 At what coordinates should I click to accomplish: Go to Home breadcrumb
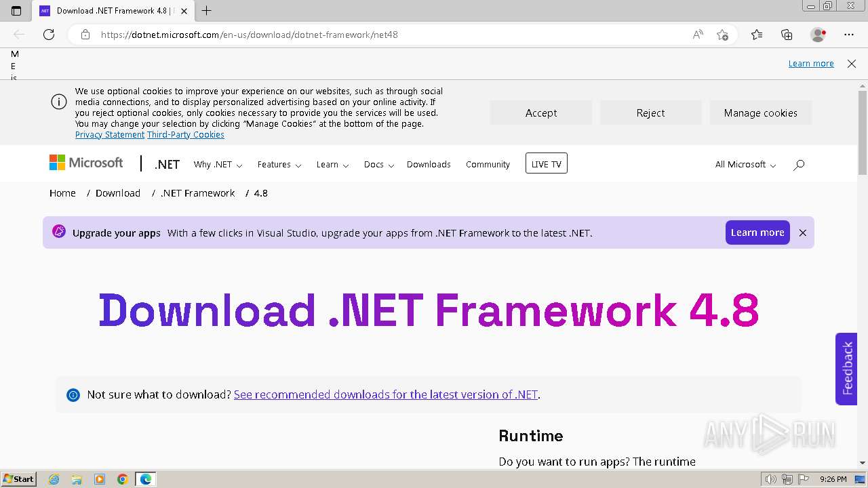click(x=62, y=193)
